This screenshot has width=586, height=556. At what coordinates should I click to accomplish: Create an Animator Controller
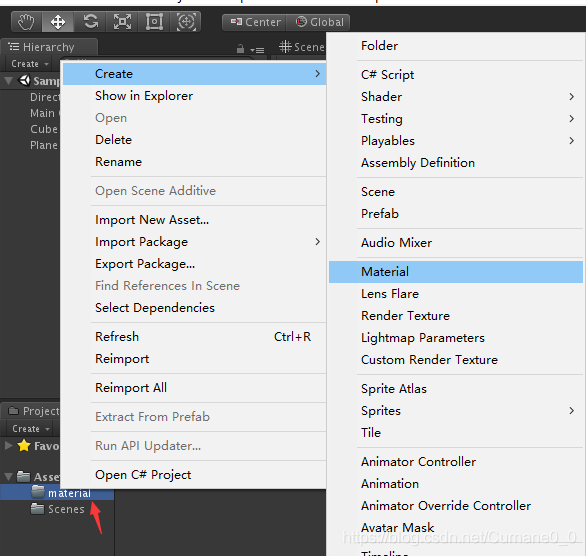(456, 462)
